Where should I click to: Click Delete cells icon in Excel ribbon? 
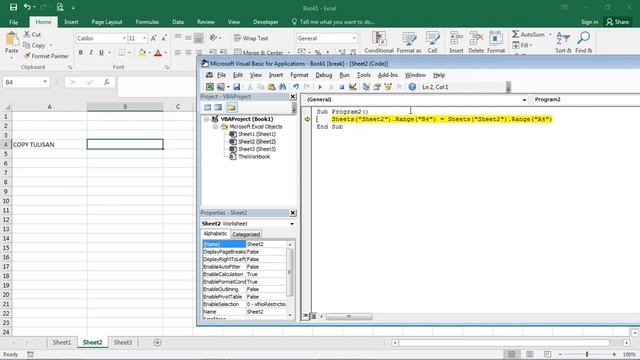point(476,42)
